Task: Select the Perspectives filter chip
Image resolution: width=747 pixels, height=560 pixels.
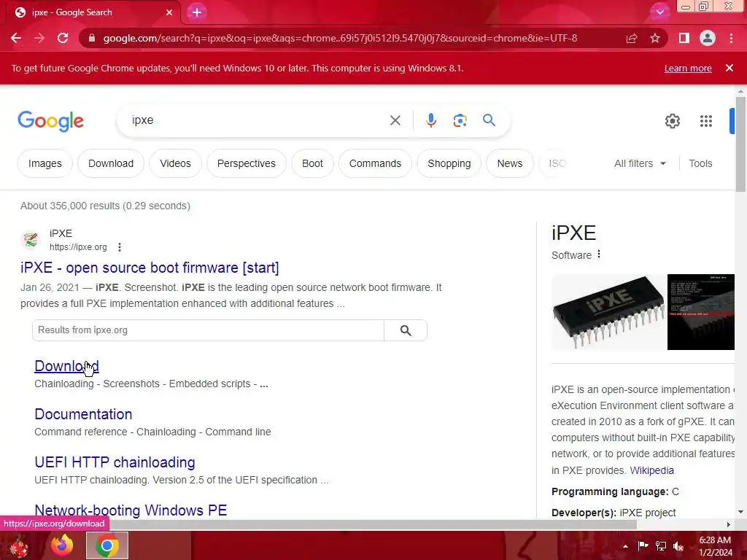Action: click(x=247, y=163)
